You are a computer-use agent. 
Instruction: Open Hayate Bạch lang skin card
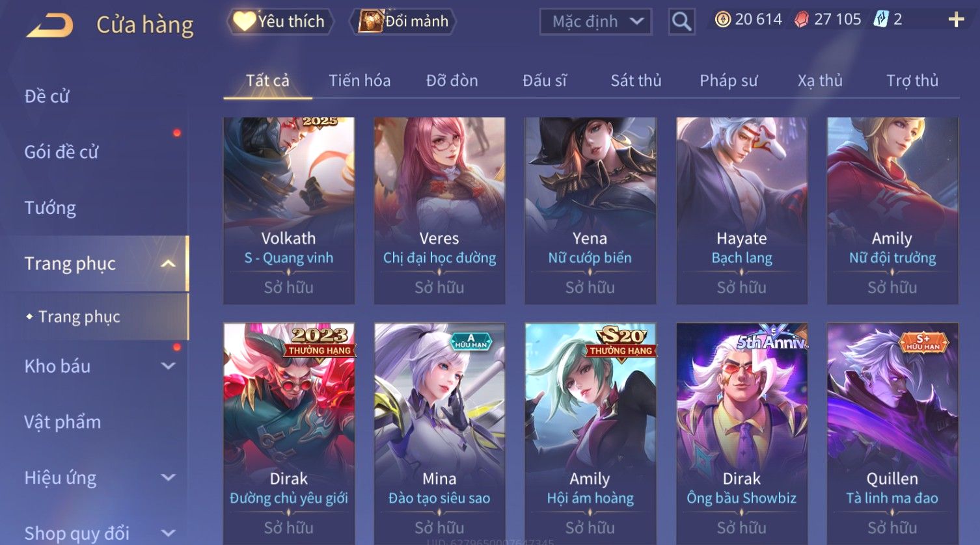tap(742, 211)
